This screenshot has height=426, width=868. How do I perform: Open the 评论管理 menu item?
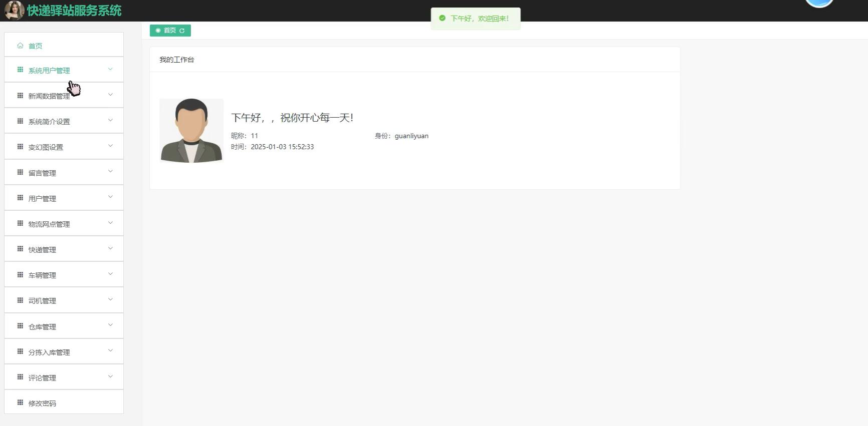point(64,377)
